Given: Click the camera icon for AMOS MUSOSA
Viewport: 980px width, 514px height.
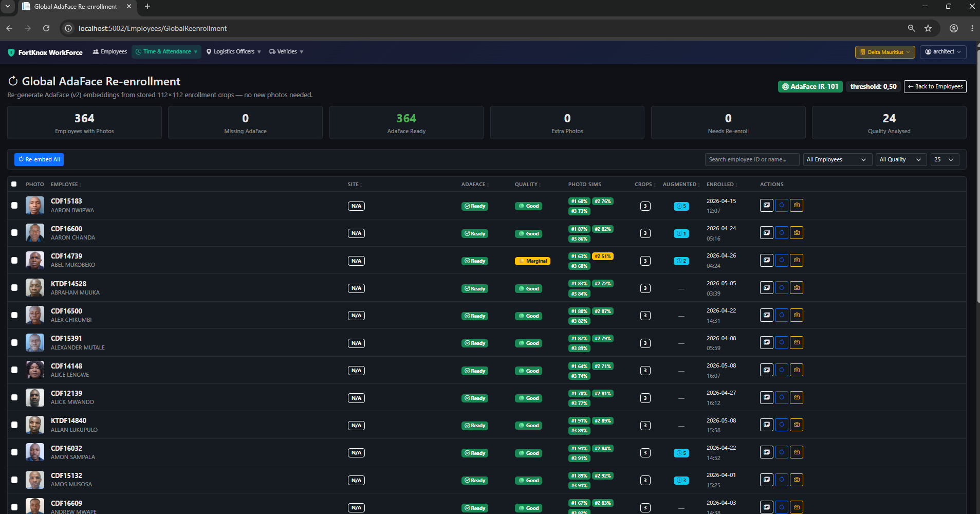Looking at the screenshot, I should pos(797,480).
